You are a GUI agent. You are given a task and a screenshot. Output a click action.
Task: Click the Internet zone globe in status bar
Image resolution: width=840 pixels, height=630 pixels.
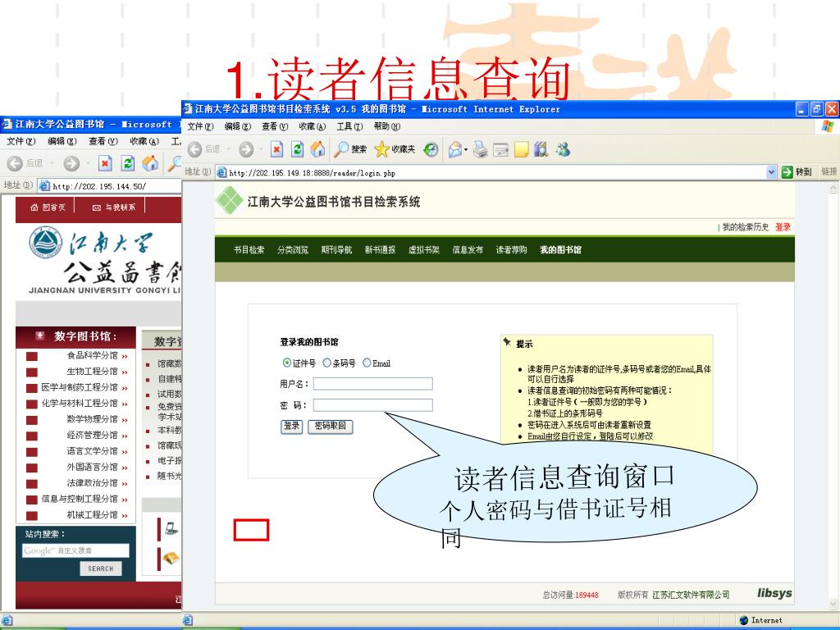click(x=743, y=620)
